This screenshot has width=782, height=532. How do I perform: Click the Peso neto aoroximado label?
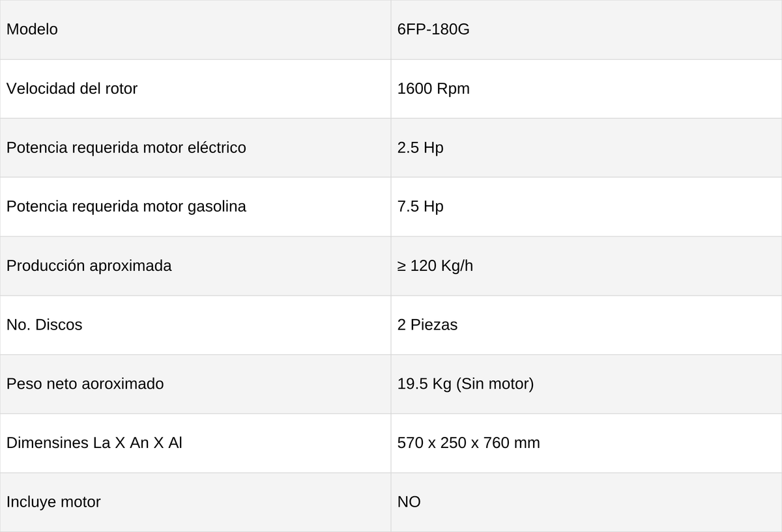(85, 384)
